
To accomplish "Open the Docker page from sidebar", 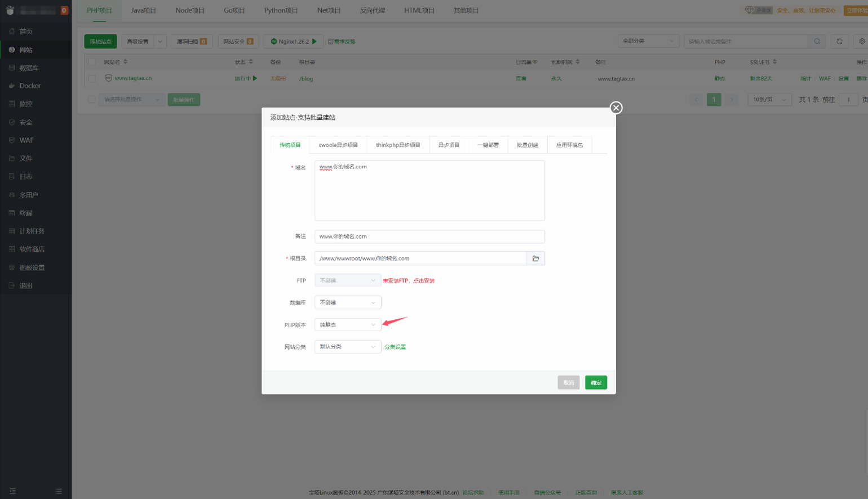I will click(x=30, y=86).
